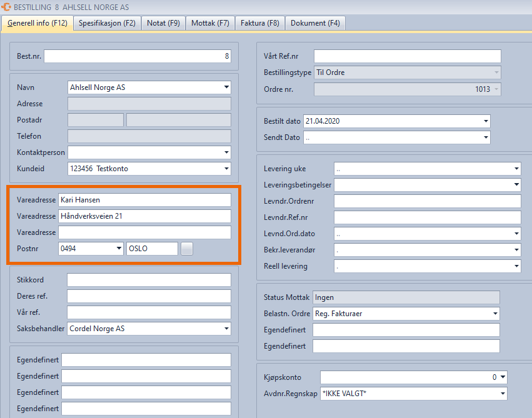This screenshot has width=532, height=418.
Task: Select the Dokument (F4) tab
Action: click(x=315, y=23)
